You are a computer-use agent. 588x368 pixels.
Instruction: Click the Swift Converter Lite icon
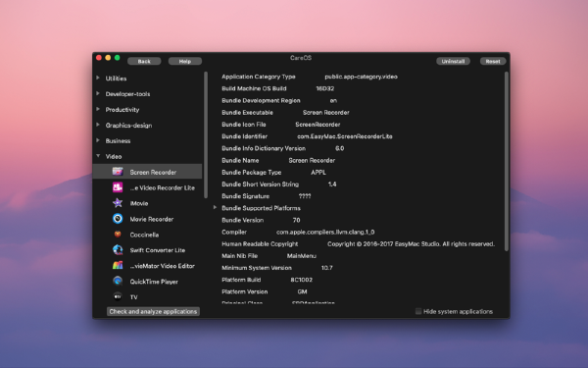point(118,249)
